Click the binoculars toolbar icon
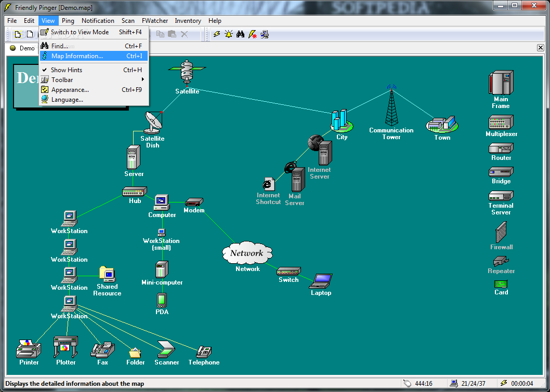The image size is (550, 392). (x=240, y=34)
